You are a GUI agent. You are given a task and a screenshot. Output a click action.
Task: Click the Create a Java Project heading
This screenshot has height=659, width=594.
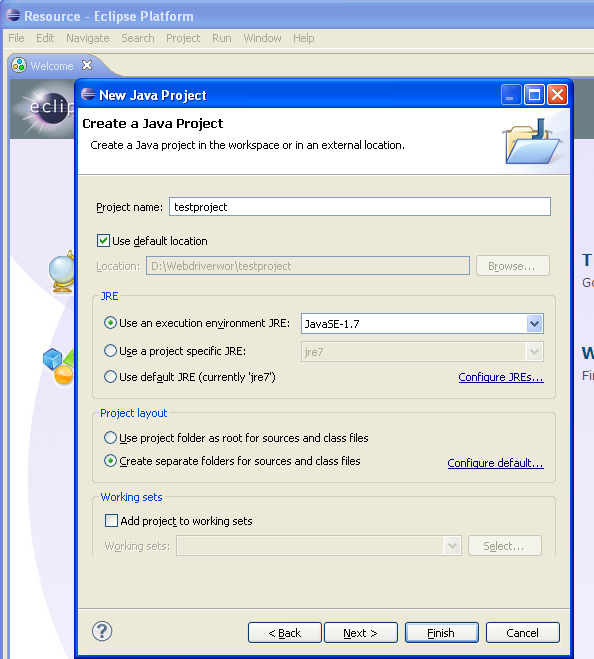coord(153,124)
